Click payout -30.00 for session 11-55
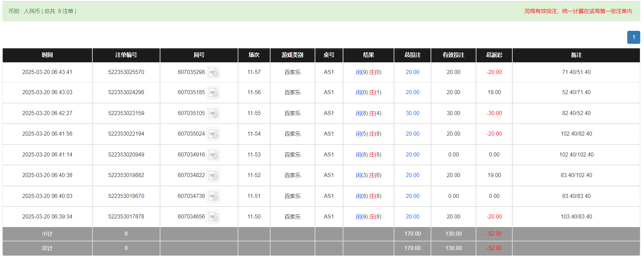This screenshot has height=263, width=644. [x=494, y=113]
